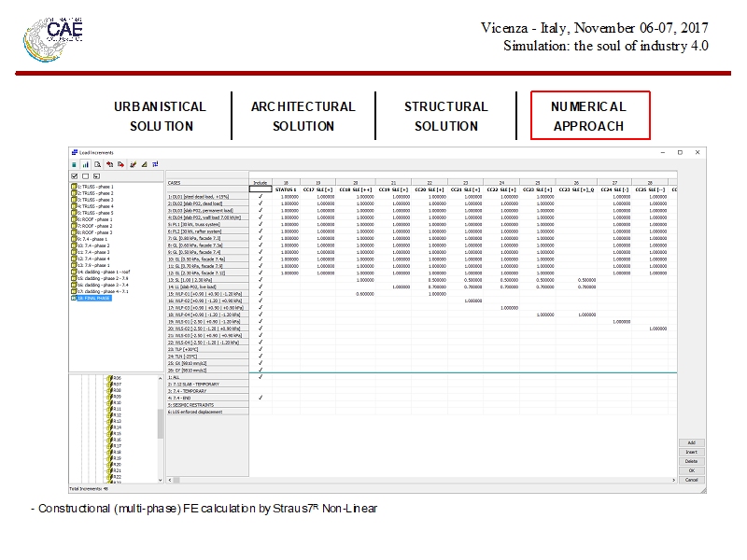Viewport: 747px width, 560px height.
Task: Click the STATUS 1 column header
Action: pyautogui.click(x=286, y=189)
